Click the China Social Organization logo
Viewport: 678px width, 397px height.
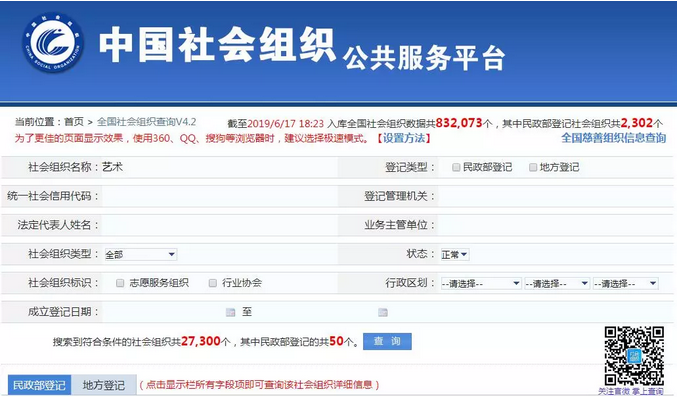pyautogui.click(x=53, y=43)
